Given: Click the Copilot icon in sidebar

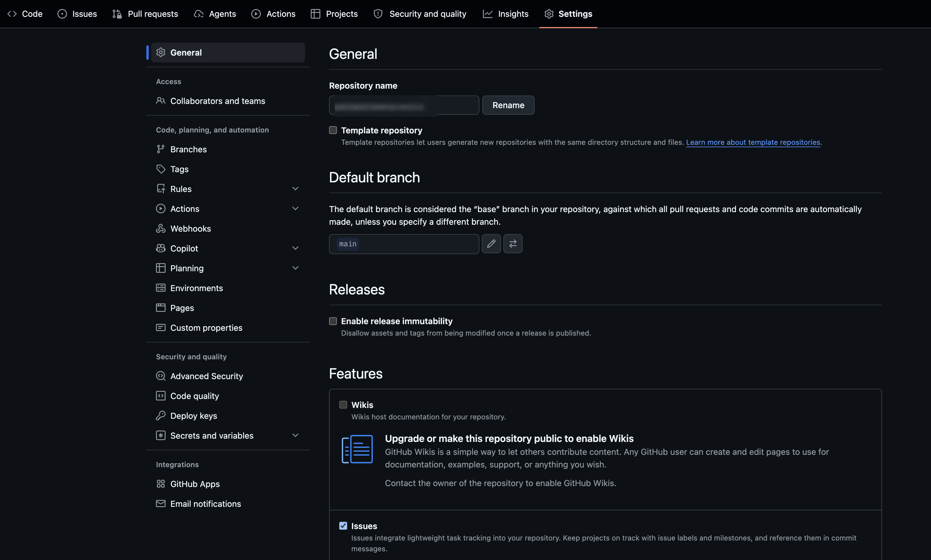Looking at the screenshot, I should tap(161, 248).
